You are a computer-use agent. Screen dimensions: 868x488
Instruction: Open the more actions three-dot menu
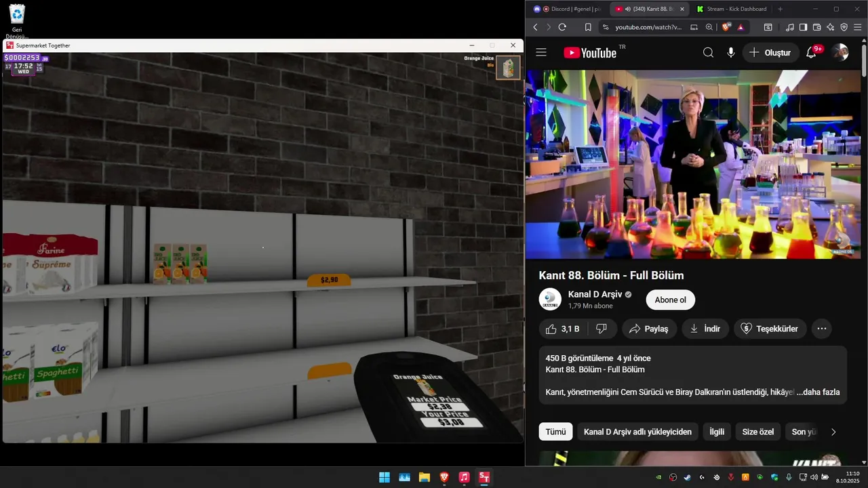point(822,329)
